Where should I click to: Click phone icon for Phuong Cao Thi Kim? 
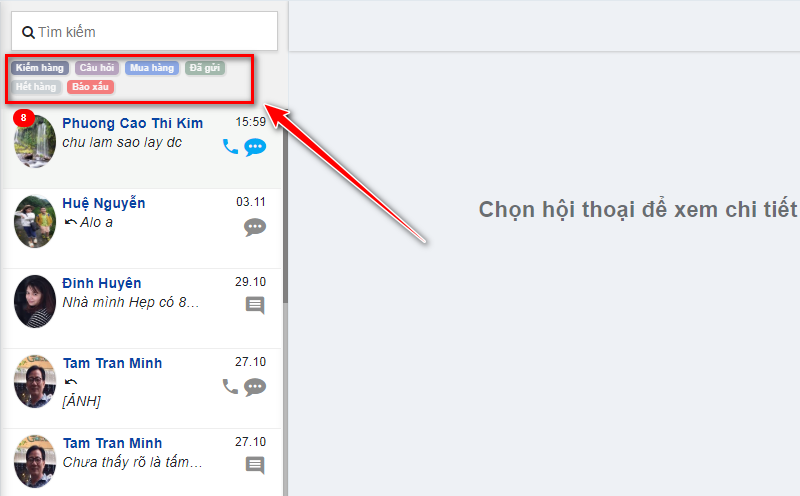click(230, 147)
